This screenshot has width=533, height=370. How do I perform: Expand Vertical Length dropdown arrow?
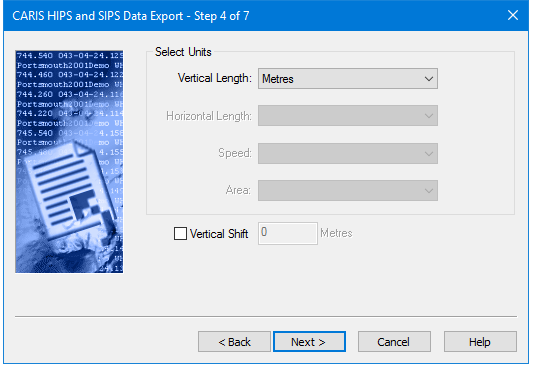click(x=429, y=79)
